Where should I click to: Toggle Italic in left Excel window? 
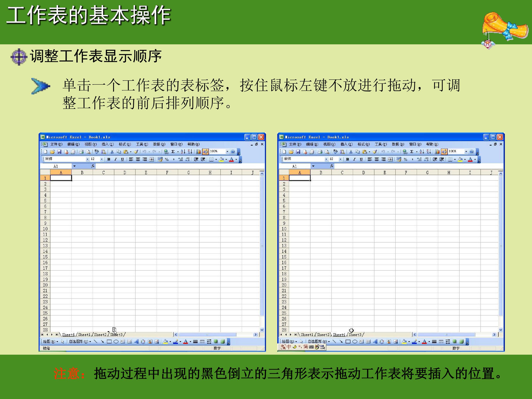pyautogui.click(x=115, y=159)
